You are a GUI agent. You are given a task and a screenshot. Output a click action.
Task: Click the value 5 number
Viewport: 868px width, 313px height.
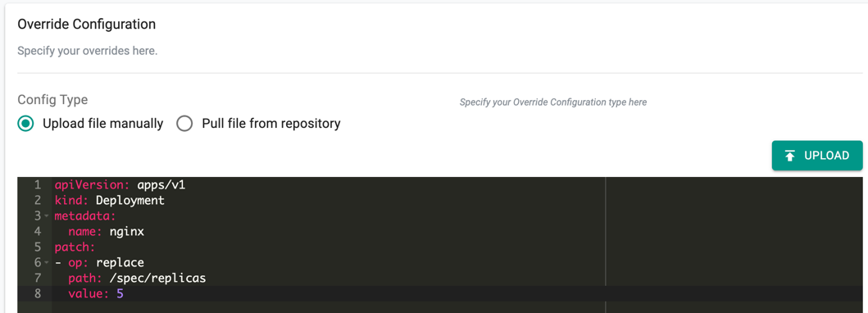[120, 293]
